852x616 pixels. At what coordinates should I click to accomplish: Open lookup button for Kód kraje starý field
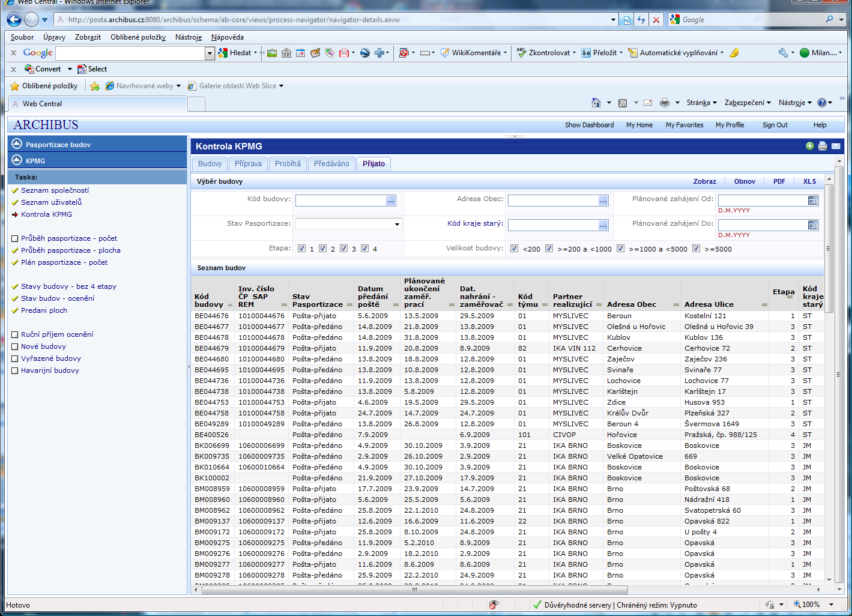pos(603,225)
